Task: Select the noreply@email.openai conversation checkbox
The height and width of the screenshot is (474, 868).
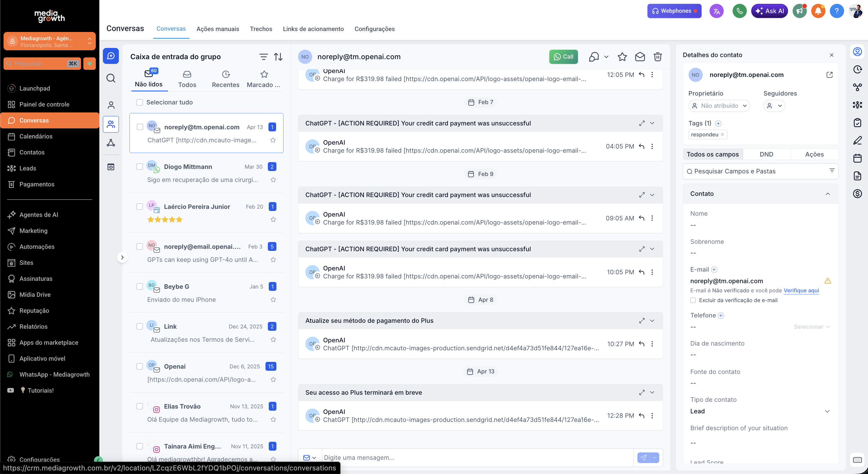Action: click(x=140, y=246)
